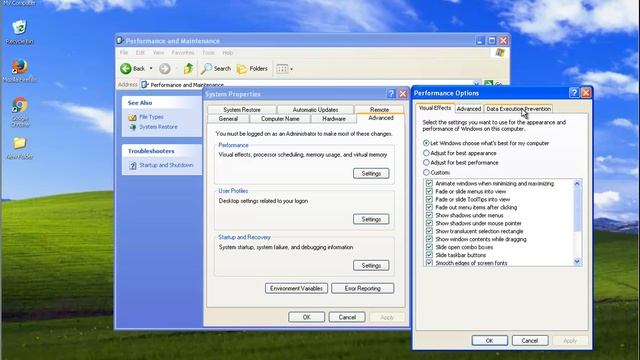Click Settings button under Performance section

pos(371,173)
